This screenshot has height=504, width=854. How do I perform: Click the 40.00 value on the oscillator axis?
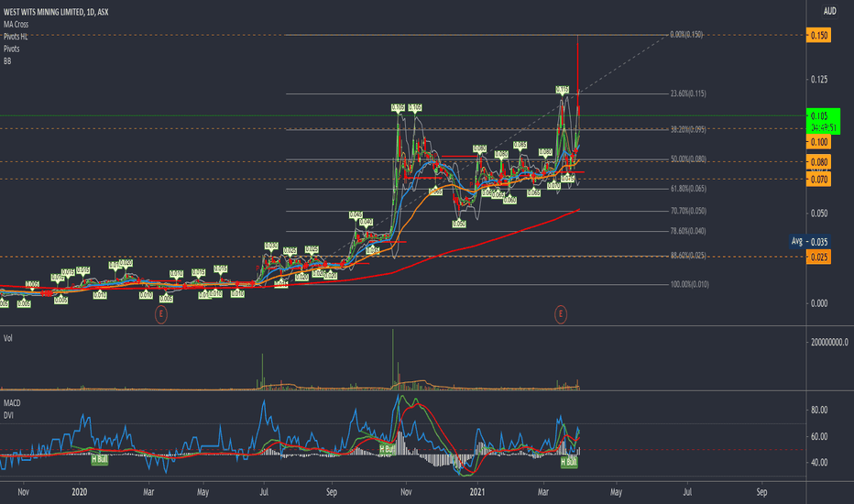[819, 463]
